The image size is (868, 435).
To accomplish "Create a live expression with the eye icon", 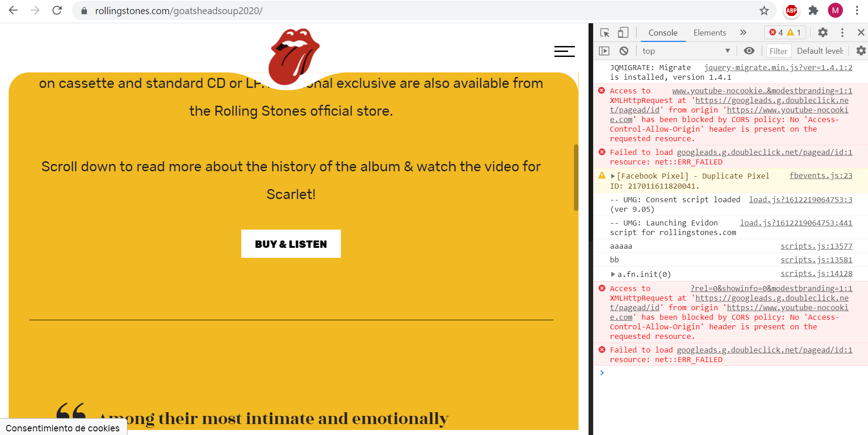I will click(x=749, y=51).
